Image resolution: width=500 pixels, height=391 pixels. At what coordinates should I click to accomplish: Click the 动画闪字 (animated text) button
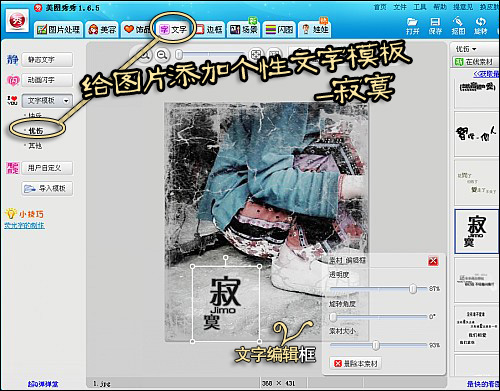47,80
